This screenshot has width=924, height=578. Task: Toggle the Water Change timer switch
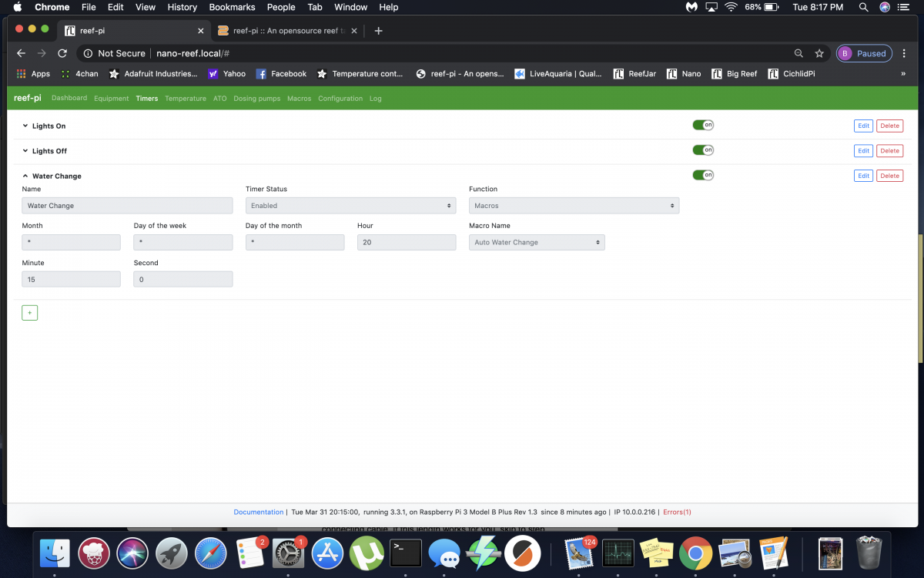point(702,175)
